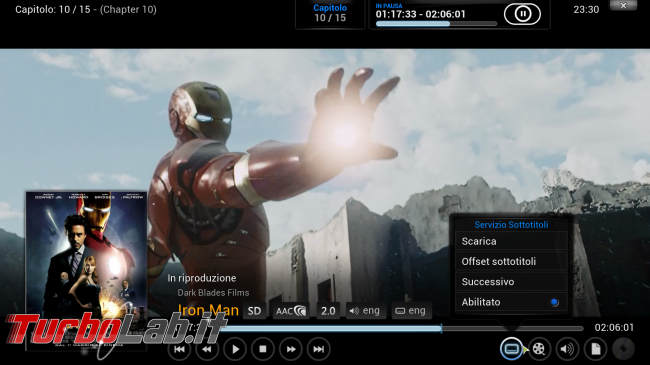Click the 01:17:33 - 02:06:01 time display
The width and height of the screenshot is (650, 365).
pos(420,14)
